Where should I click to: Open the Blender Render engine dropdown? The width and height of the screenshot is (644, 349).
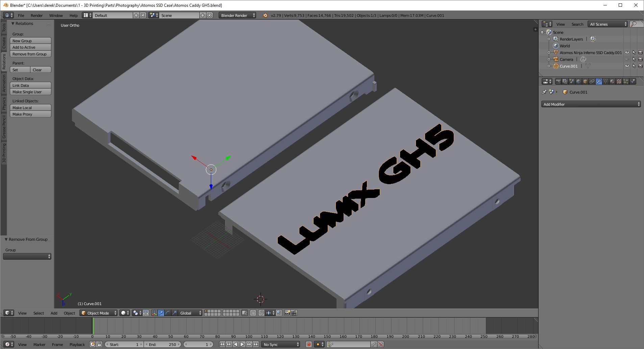237,15
